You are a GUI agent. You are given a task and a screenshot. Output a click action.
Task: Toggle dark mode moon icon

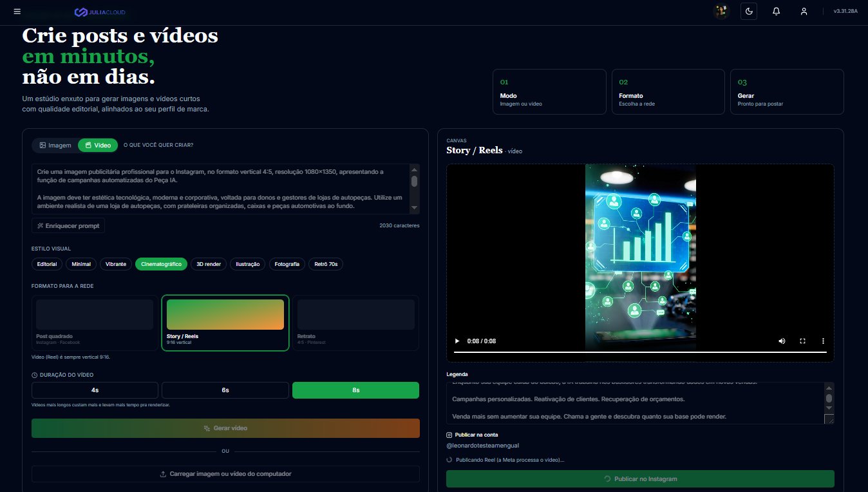click(749, 11)
